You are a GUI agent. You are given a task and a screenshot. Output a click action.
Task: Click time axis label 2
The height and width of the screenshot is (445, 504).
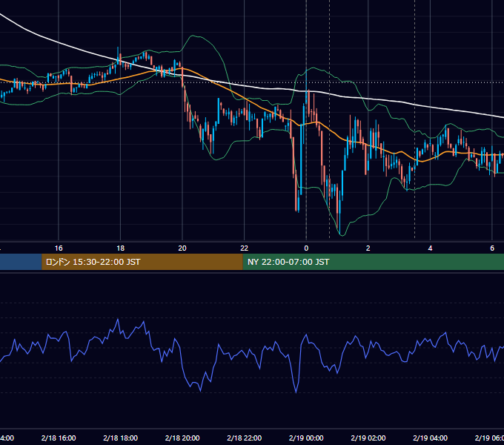(368, 248)
